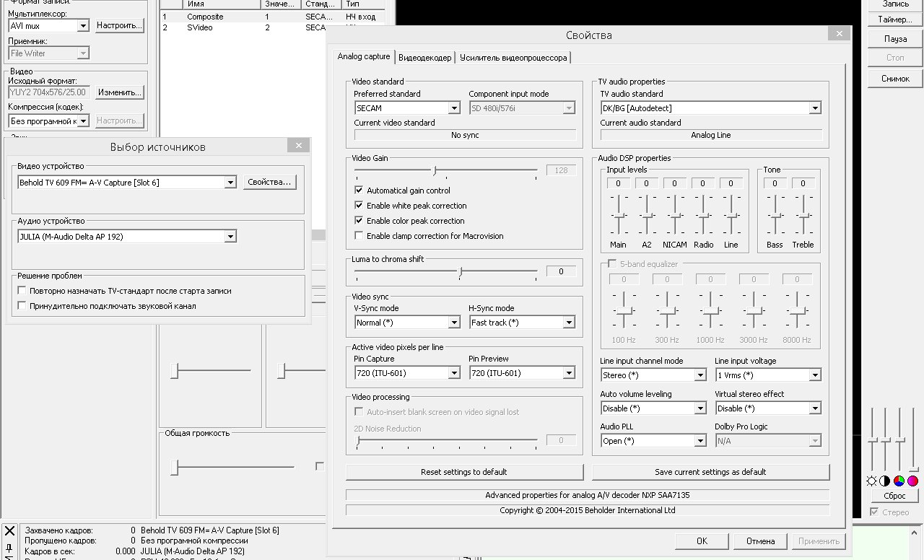
Task: Click Свойства... button for video device
Action: [269, 183]
